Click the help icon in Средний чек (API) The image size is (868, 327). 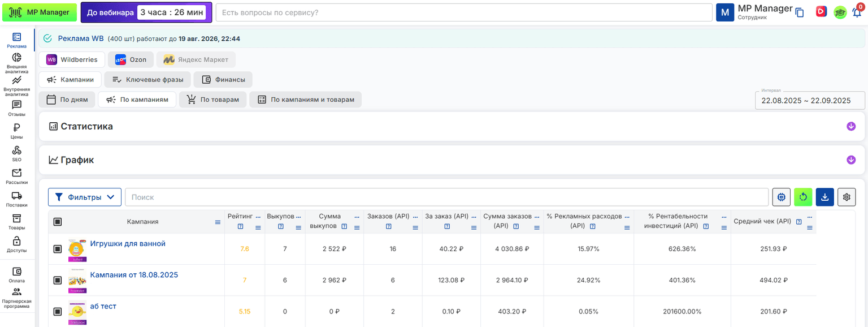click(799, 222)
